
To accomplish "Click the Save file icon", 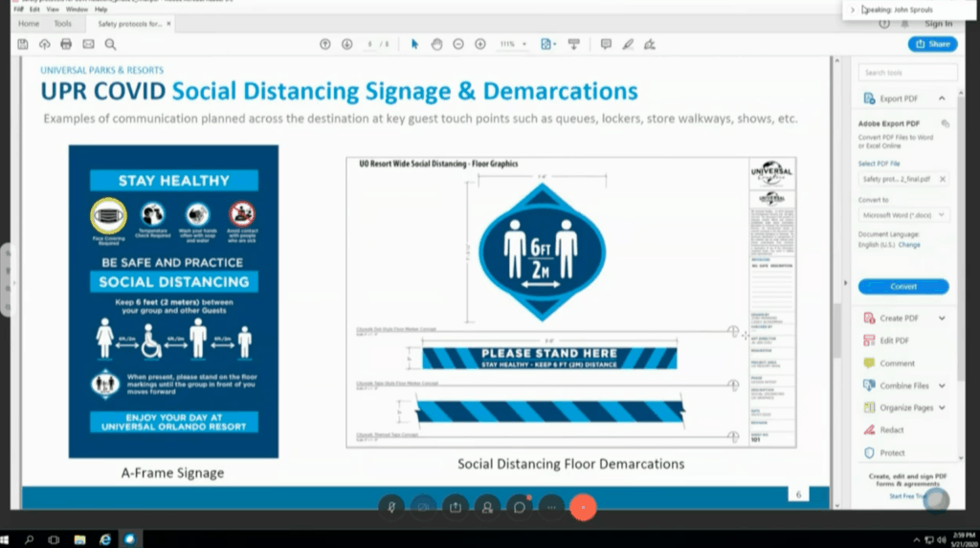I will click(x=23, y=44).
